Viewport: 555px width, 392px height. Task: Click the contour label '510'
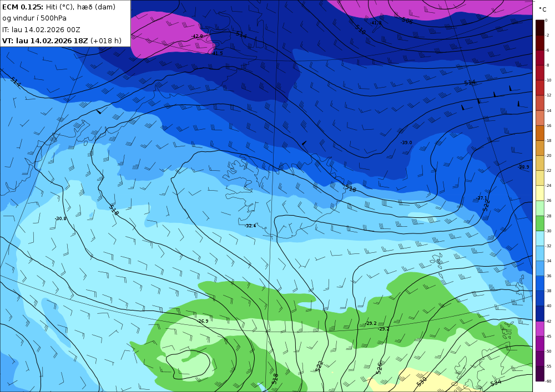[360, 29]
